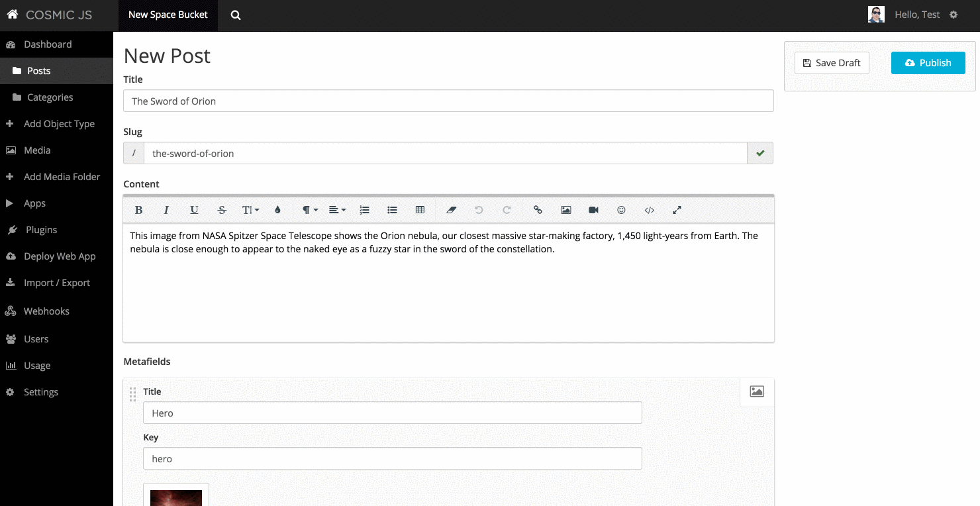This screenshot has width=980, height=506.
Task: Click the post Title input field
Action: (448, 101)
